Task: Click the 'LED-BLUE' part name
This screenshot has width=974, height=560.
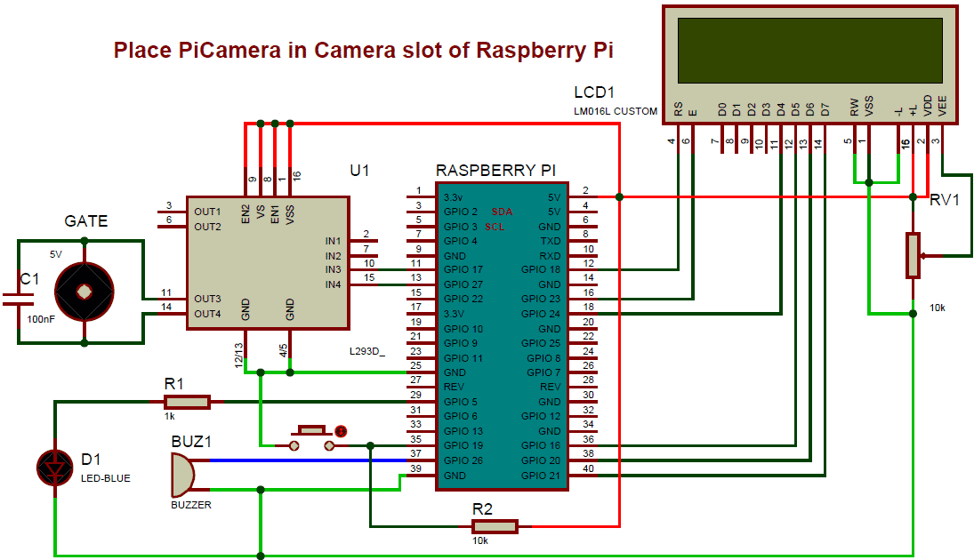Action: coord(106,479)
